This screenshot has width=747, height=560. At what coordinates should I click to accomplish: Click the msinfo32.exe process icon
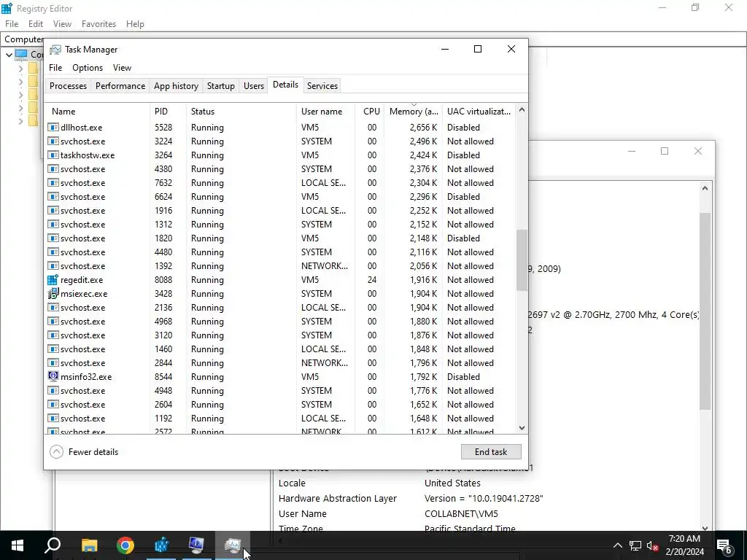[x=53, y=376]
